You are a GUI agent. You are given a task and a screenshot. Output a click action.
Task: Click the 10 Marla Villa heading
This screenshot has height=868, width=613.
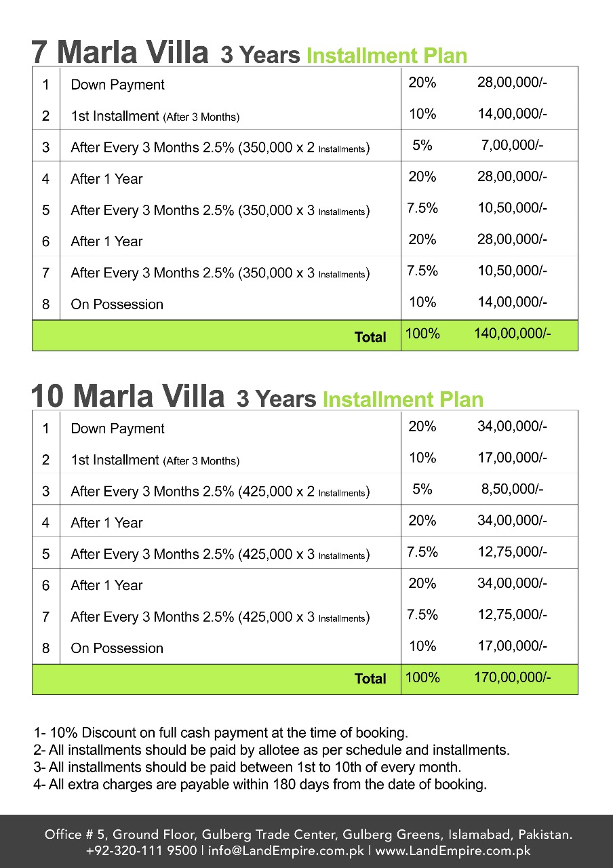coord(127,396)
